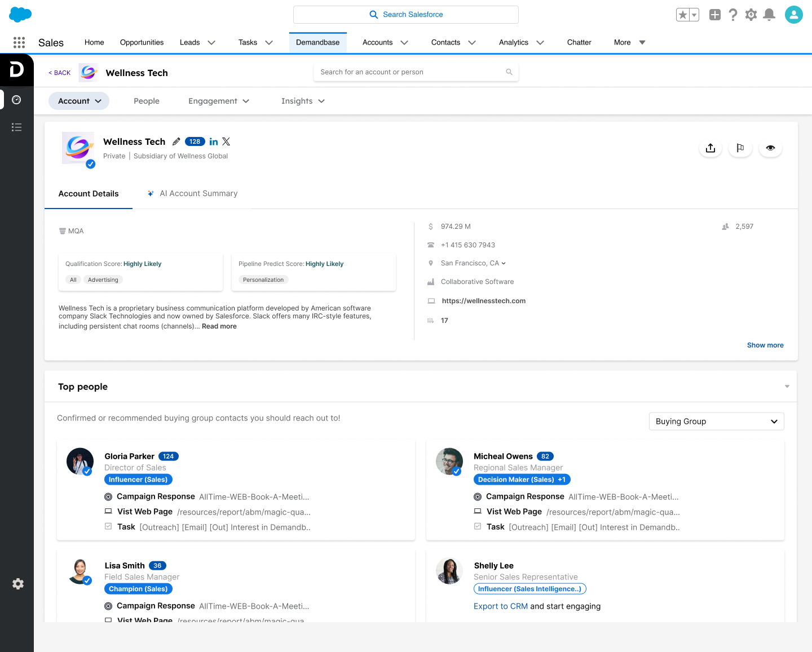
Task: Click the pencil edit icon next to Wellness Tech
Action: point(176,142)
